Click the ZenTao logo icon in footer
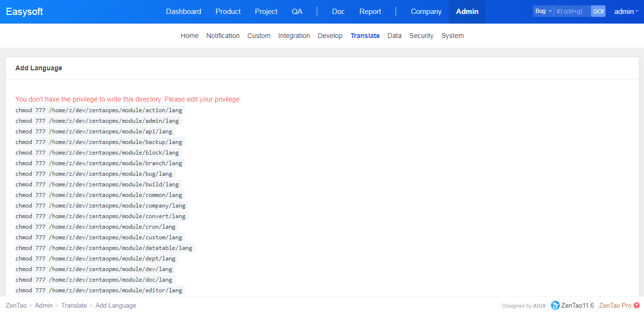The height and width of the screenshot is (312, 644). 555,305
